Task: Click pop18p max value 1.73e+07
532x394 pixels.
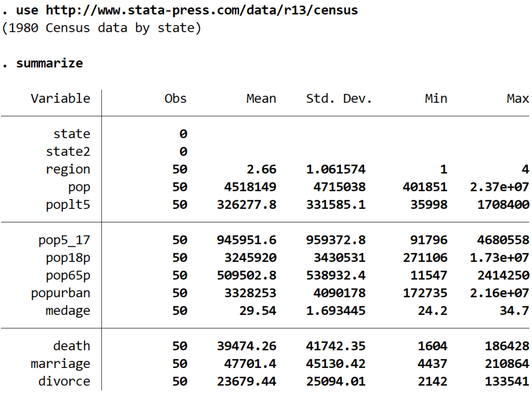Action: point(499,258)
